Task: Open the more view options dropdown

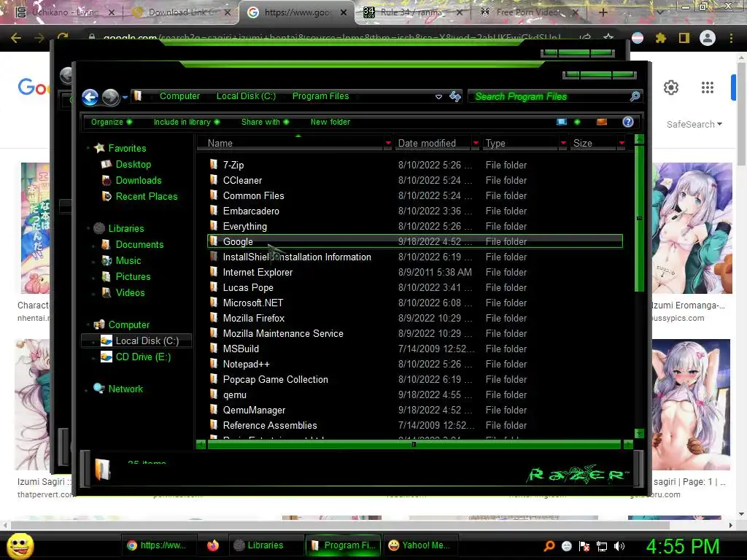Action: (578, 122)
